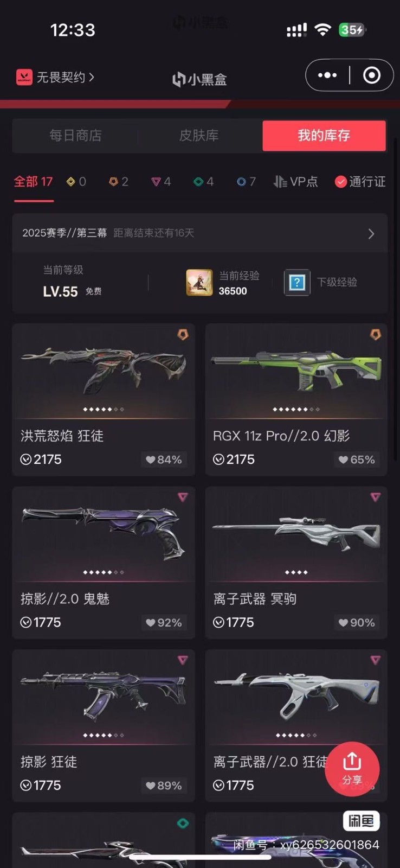This screenshot has height=868, width=400.
Task: Switch to the 每日商店 tab
Action: pos(75,136)
